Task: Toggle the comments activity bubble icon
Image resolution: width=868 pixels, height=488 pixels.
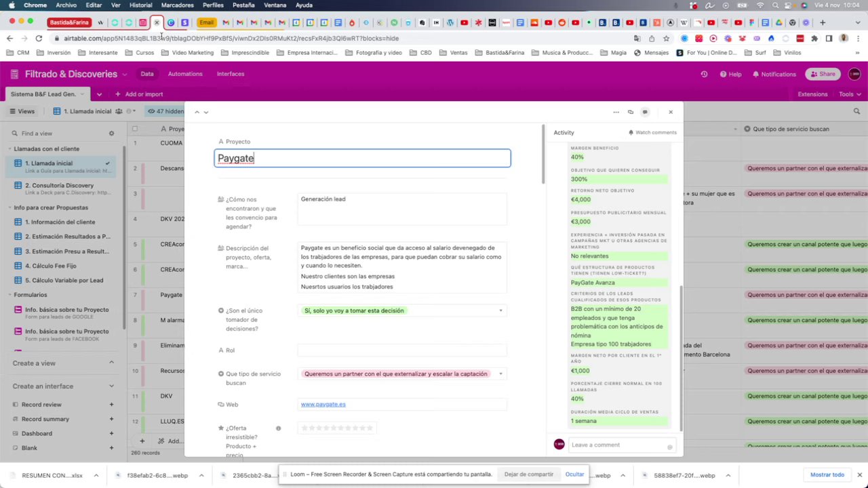Action: click(645, 112)
